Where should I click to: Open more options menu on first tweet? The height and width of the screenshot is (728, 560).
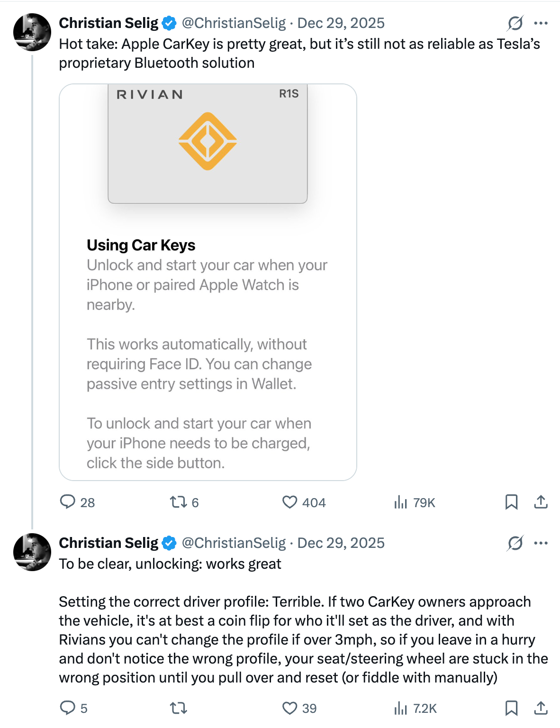pyautogui.click(x=541, y=23)
